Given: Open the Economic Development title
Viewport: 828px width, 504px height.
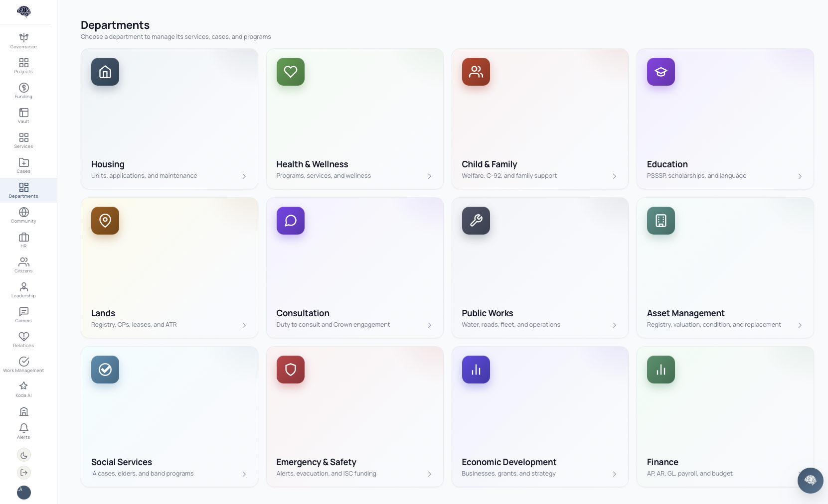Looking at the screenshot, I should [x=509, y=462].
